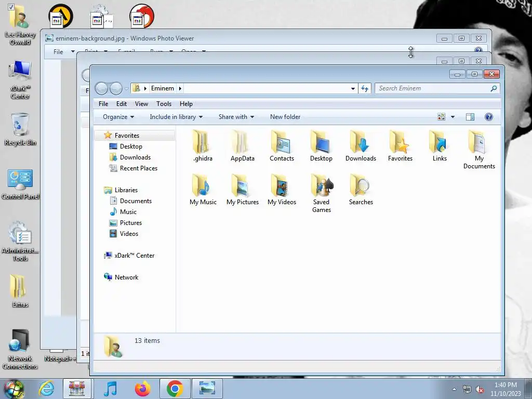This screenshot has width=532, height=399.
Task: Select Recent Places in sidebar
Action: point(138,168)
